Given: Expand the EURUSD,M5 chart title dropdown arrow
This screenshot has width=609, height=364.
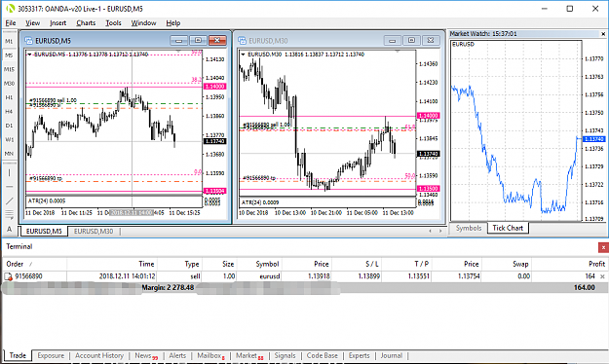Looking at the screenshot, I should (x=29, y=55).
